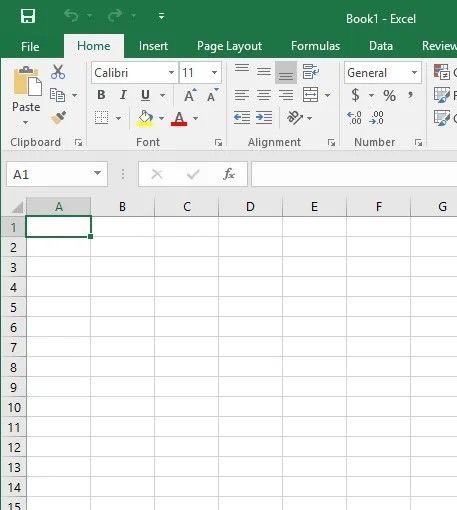Apply Accounting Number Format dollar icon
This screenshot has height=510, width=457.
[x=356, y=95]
